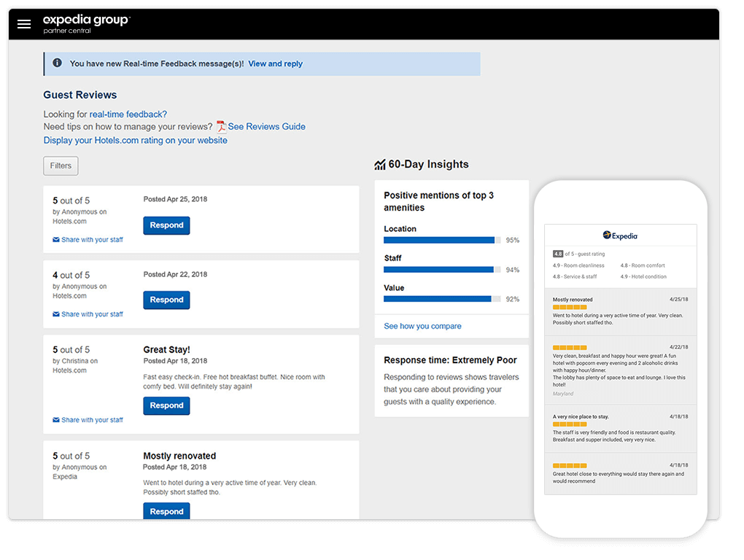Click Display your Hotels.com rating on your website
Viewport: 744px width, 560px height.
point(138,140)
